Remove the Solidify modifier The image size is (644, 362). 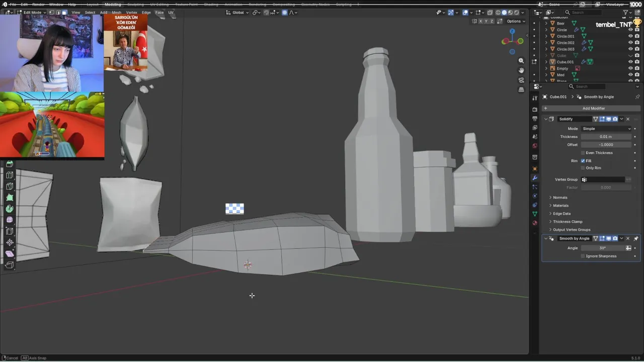tap(627, 119)
